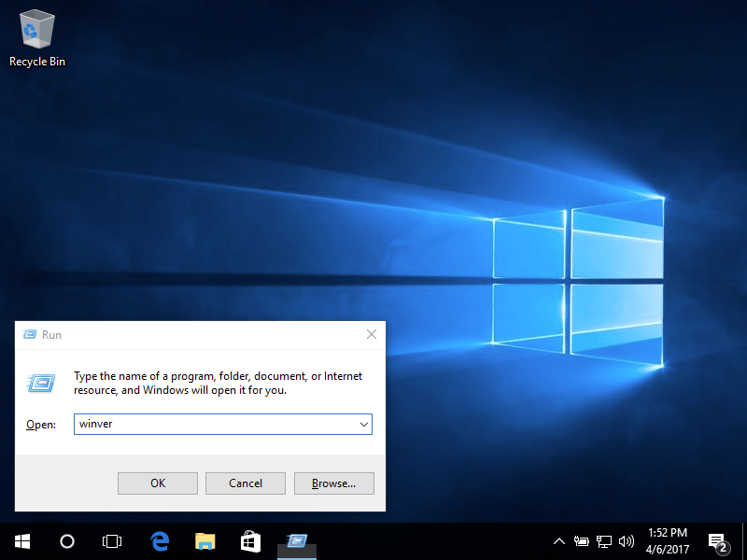Click OK to run winver
Viewport: 747px width, 560px height.
pos(157,483)
